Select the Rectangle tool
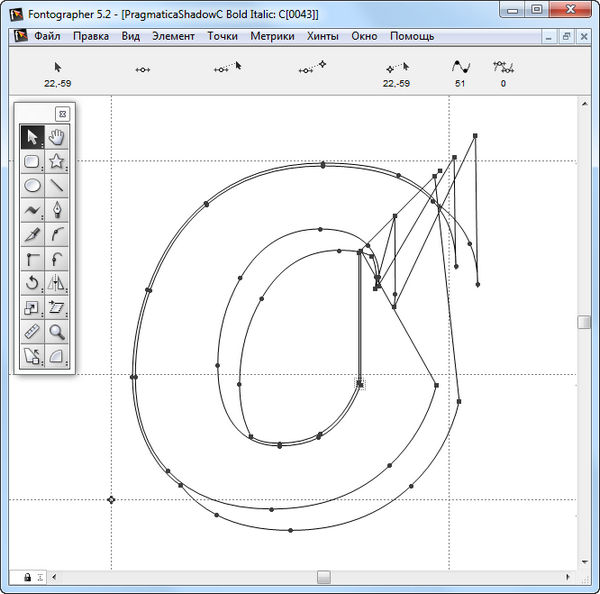 [x=32, y=161]
